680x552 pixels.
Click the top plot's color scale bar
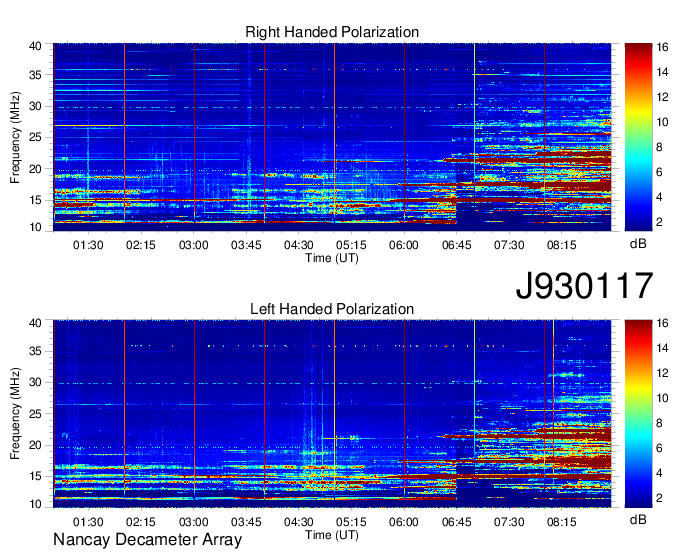(x=638, y=137)
